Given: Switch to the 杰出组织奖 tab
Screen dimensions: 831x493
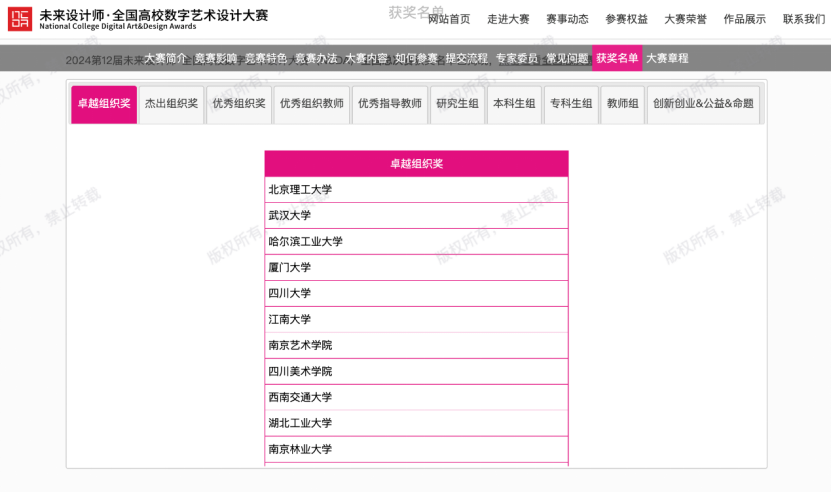Looking at the screenshot, I should (171, 104).
